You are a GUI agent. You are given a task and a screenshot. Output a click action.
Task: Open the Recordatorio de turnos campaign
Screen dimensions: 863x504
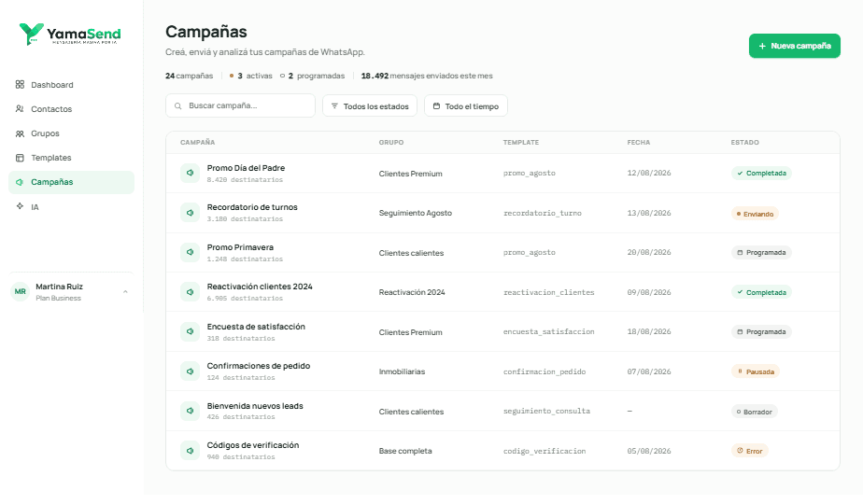[252, 207]
